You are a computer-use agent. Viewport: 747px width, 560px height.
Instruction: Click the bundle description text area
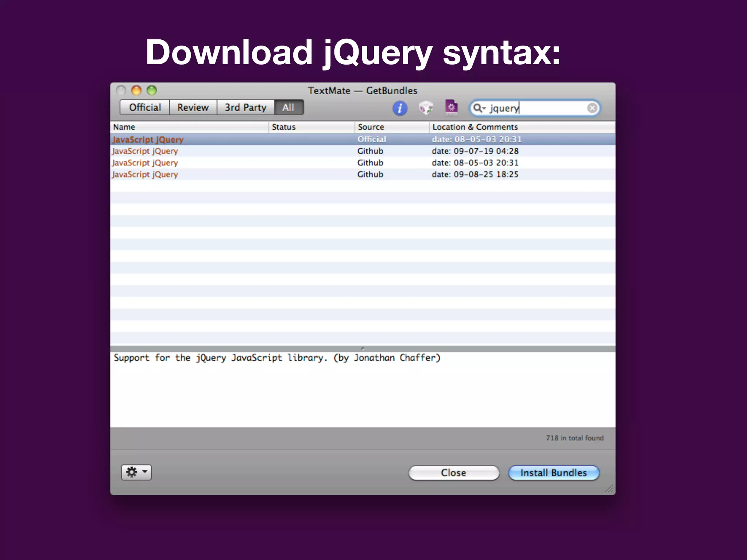tap(363, 389)
